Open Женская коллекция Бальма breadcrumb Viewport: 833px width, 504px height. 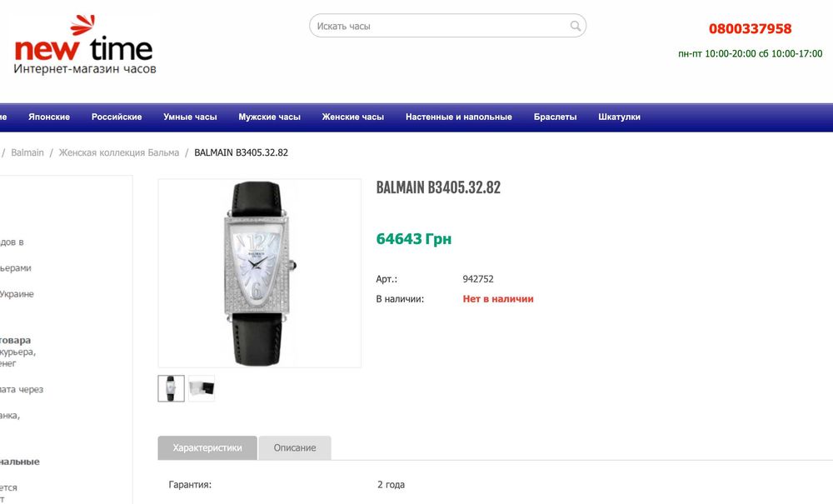coord(118,152)
